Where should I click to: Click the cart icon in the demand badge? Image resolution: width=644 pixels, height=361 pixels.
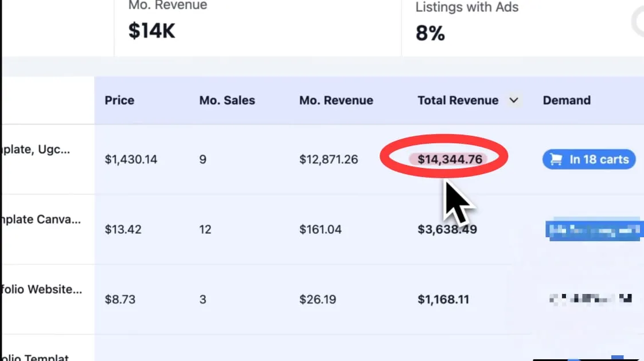[x=556, y=160]
